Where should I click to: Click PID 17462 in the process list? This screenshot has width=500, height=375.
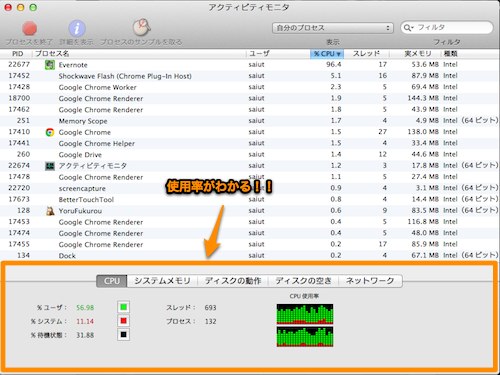tap(19, 109)
